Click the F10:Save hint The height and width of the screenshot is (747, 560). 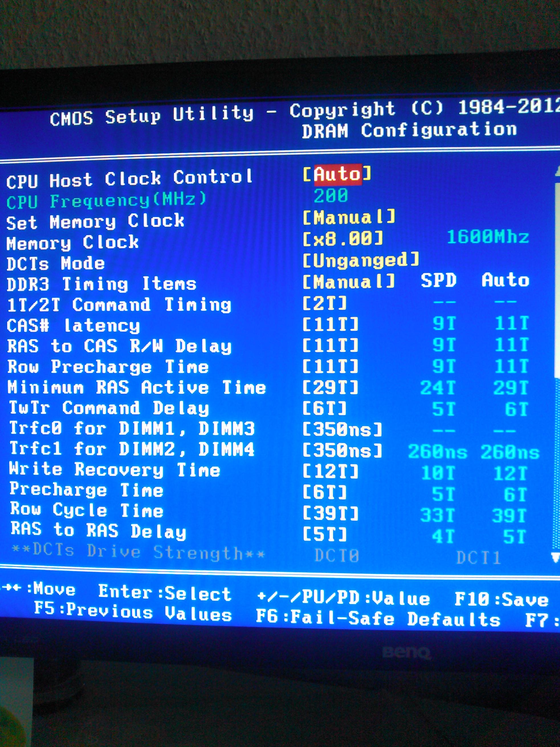click(x=501, y=600)
